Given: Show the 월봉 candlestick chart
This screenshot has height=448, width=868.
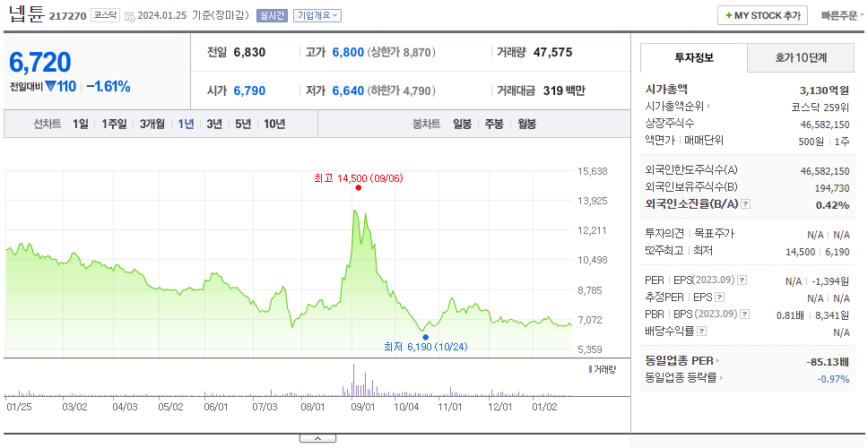Looking at the screenshot, I should tap(527, 124).
